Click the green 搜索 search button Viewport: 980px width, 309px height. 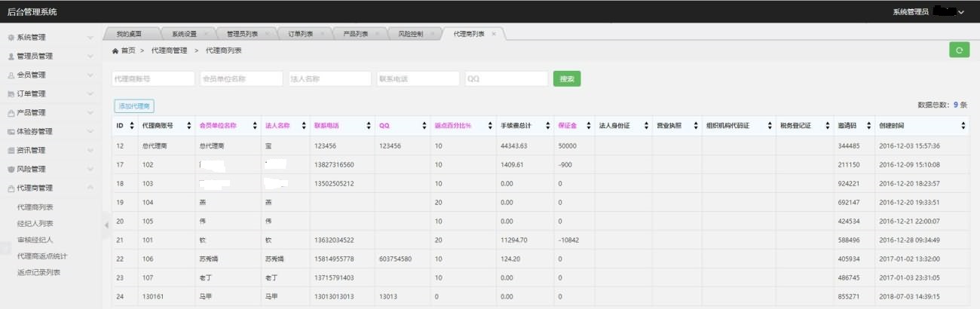point(567,78)
